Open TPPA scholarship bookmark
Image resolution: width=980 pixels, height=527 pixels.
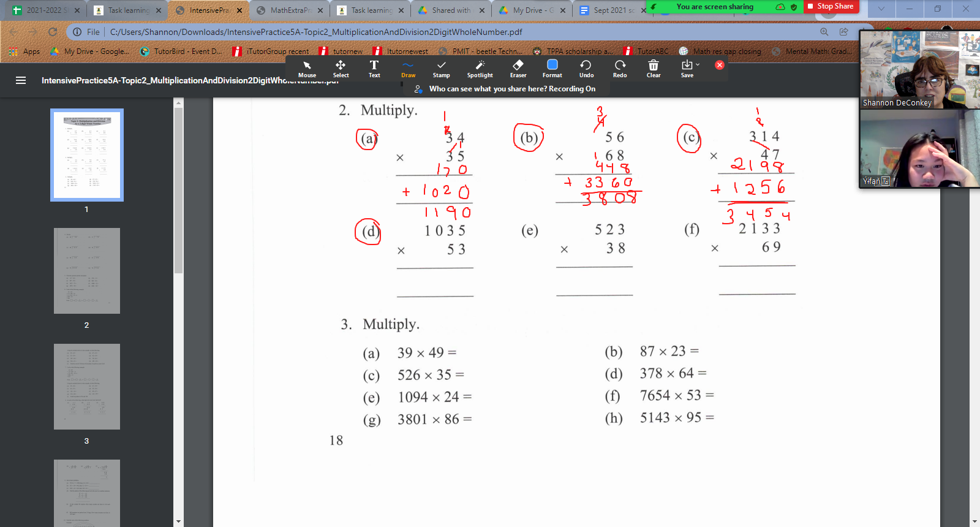point(572,51)
